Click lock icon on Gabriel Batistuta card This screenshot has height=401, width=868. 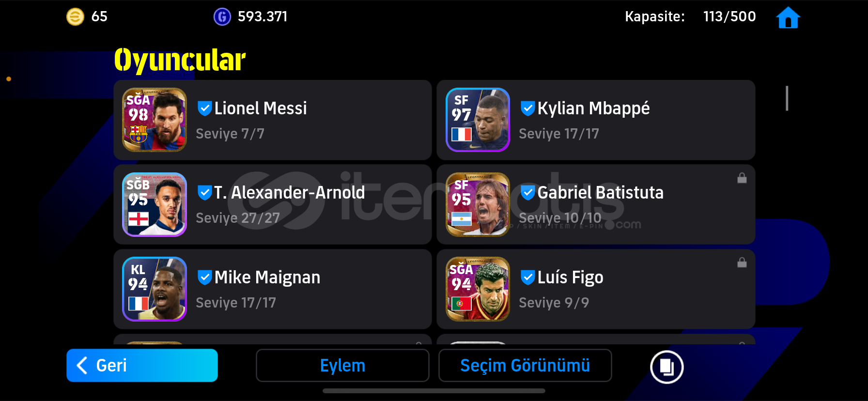(x=742, y=178)
